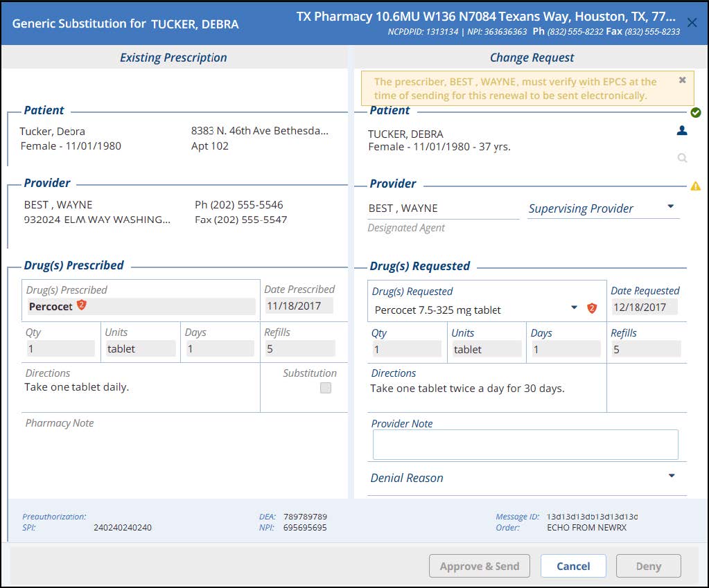Click the requested Refills field
709x588 pixels.
(x=645, y=350)
